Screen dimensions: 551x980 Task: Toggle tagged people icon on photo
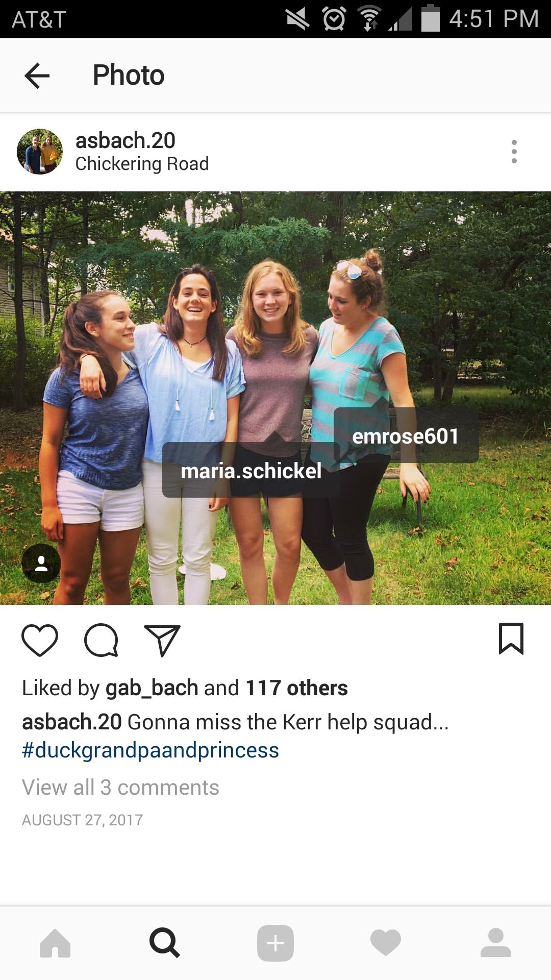pyautogui.click(x=41, y=563)
